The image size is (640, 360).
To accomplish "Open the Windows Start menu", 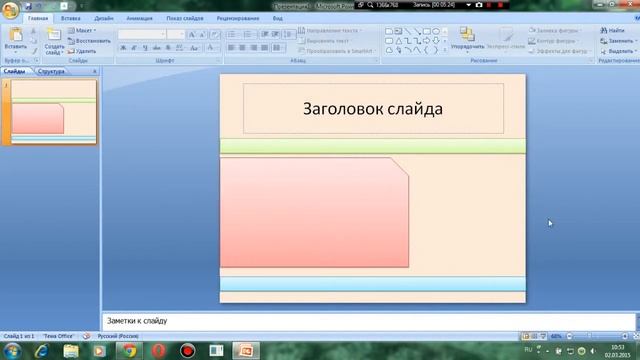I will 12,351.
